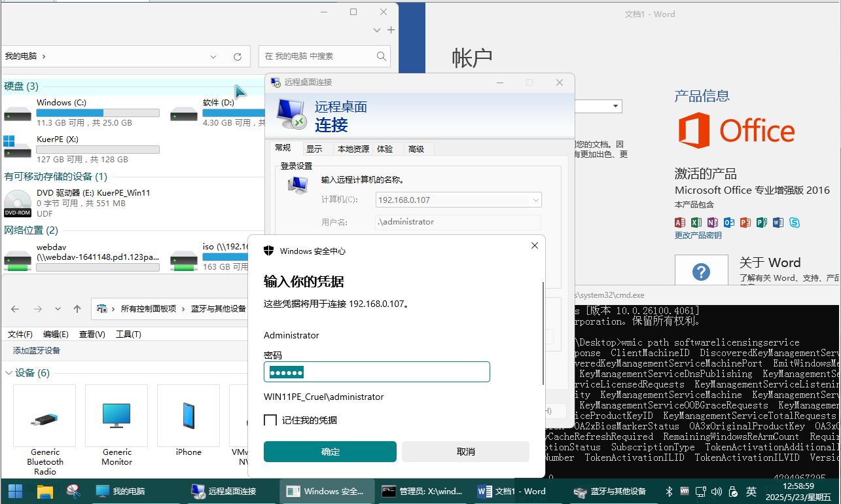Screen dimensions: 841x504
Task: Switch to the 本地资源 tab
Action: coord(353,149)
